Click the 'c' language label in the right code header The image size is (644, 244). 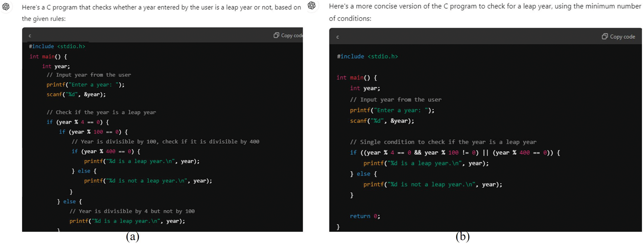coord(337,37)
